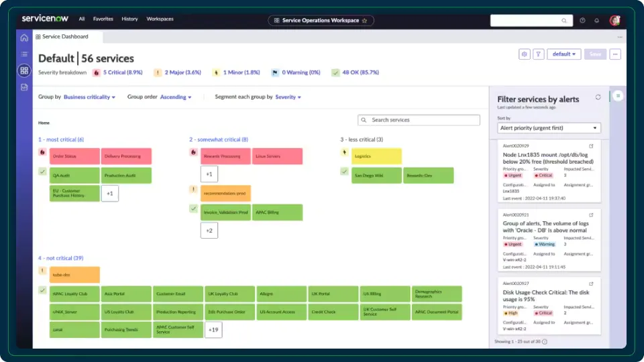Open Alert0020927 in new window

click(591, 284)
